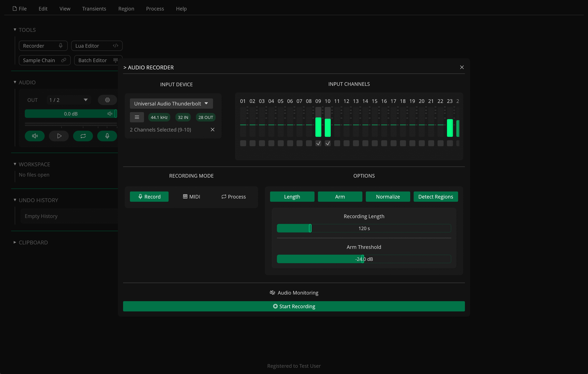Click the 32 IN badge
The width and height of the screenshot is (588, 374).
(x=183, y=117)
